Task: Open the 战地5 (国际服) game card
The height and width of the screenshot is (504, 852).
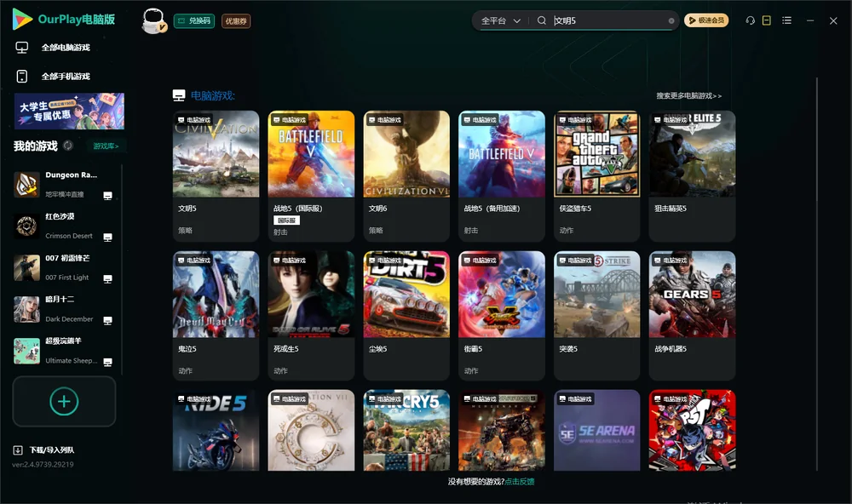Action: coord(311,176)
